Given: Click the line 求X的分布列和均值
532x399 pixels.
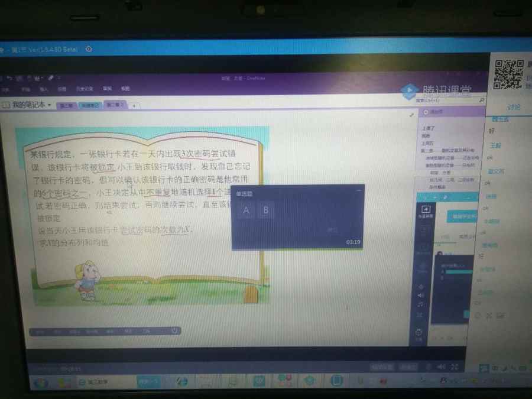Looking at the screenshot, I should coord(74,243).
